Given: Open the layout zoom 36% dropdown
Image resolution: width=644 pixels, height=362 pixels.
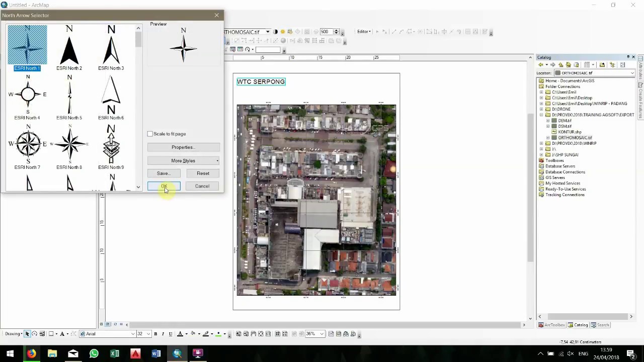Looking at the screenshot, I should (x=323, y=334).
